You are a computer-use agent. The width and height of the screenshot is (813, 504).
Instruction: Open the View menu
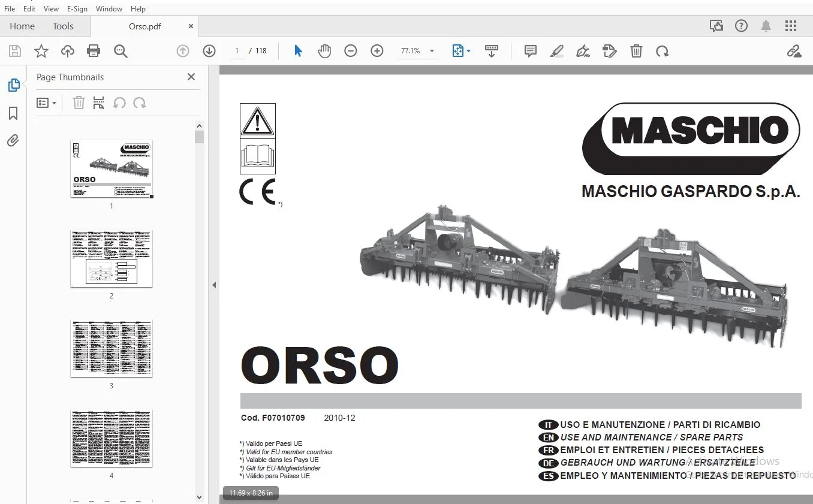point(52,9)
